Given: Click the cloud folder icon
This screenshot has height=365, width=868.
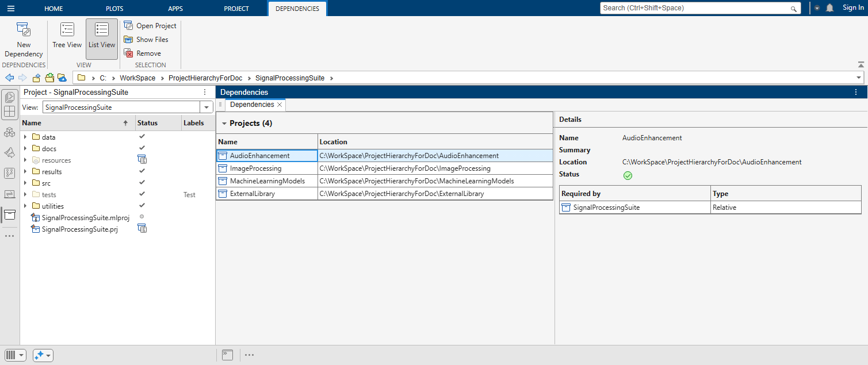Looking at the screenshot, I should (x=62, y=78).
